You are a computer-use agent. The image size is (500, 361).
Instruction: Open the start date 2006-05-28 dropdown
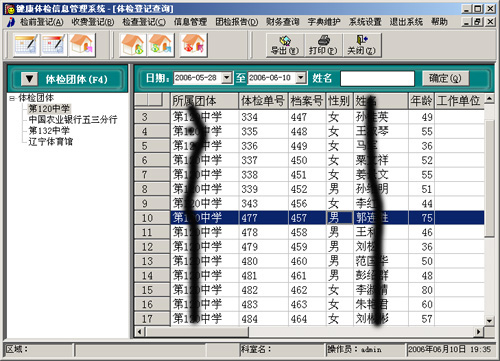(x=227, y=78)
